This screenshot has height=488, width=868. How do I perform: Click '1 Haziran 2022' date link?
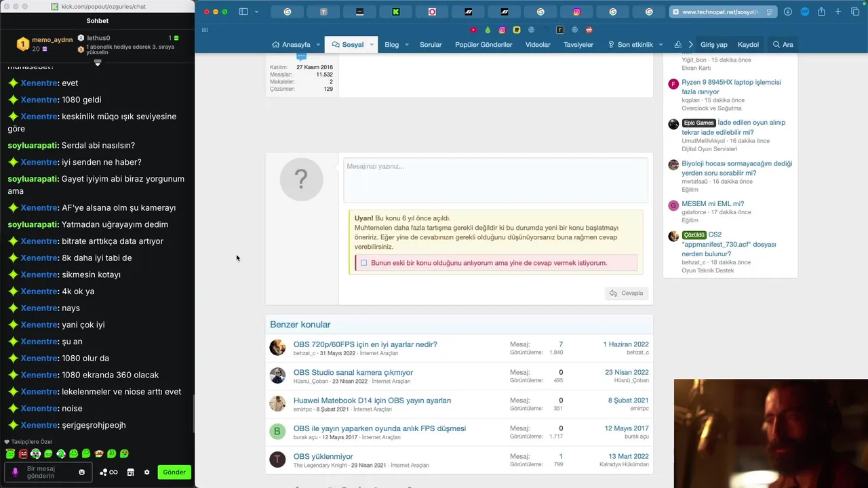click(626, 344)
